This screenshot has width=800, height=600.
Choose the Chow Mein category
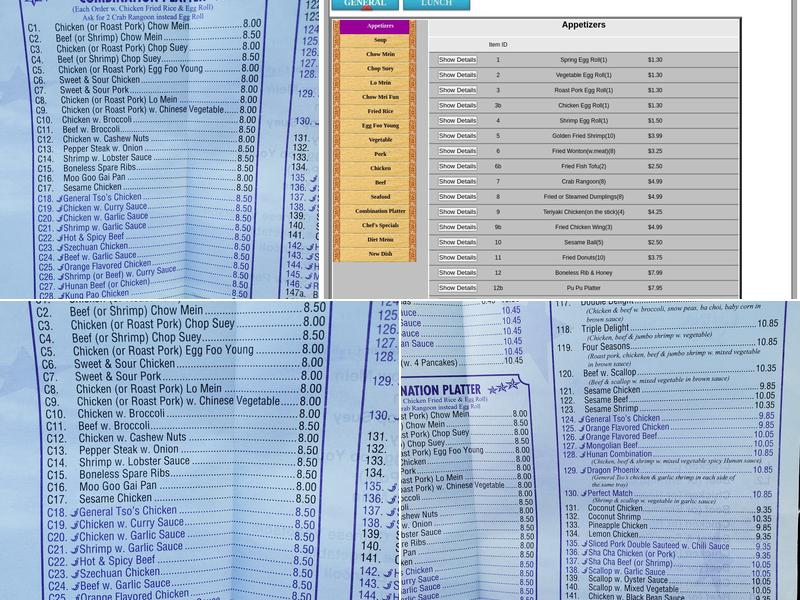[380, 54]
